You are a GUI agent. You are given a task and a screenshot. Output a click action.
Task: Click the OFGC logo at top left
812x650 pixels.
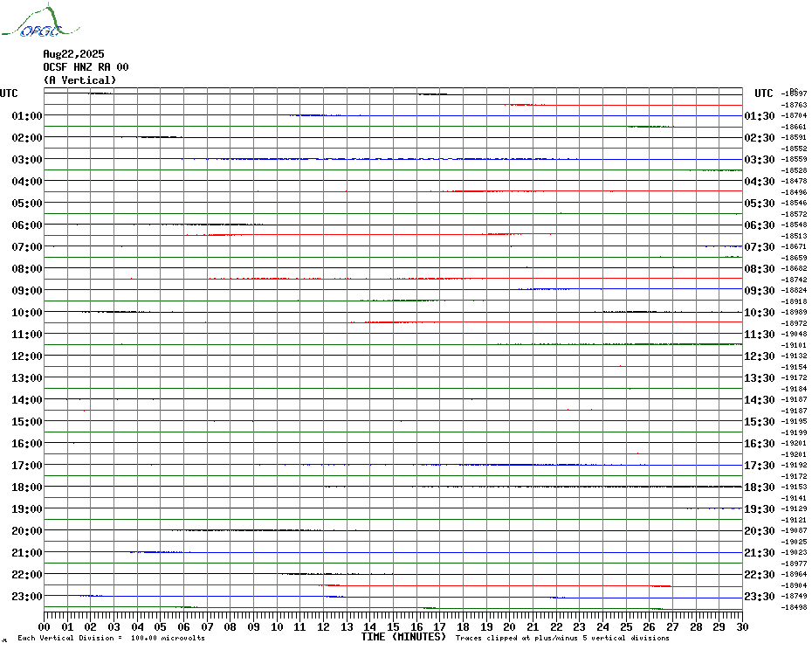tap(40, 21)
